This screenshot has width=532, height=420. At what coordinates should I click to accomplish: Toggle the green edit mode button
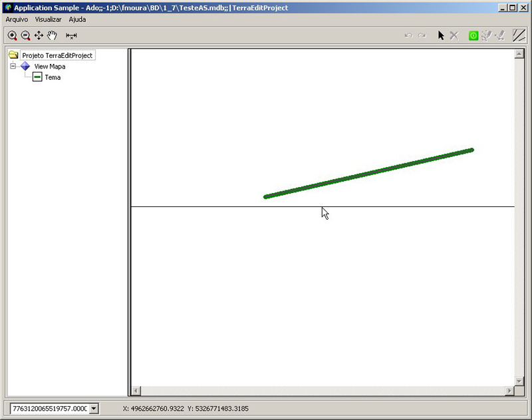click(473, 35)
